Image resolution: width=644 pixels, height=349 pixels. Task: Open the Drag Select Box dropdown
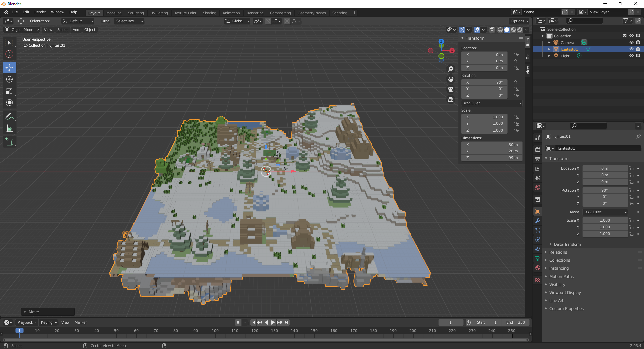pos(129,21)
